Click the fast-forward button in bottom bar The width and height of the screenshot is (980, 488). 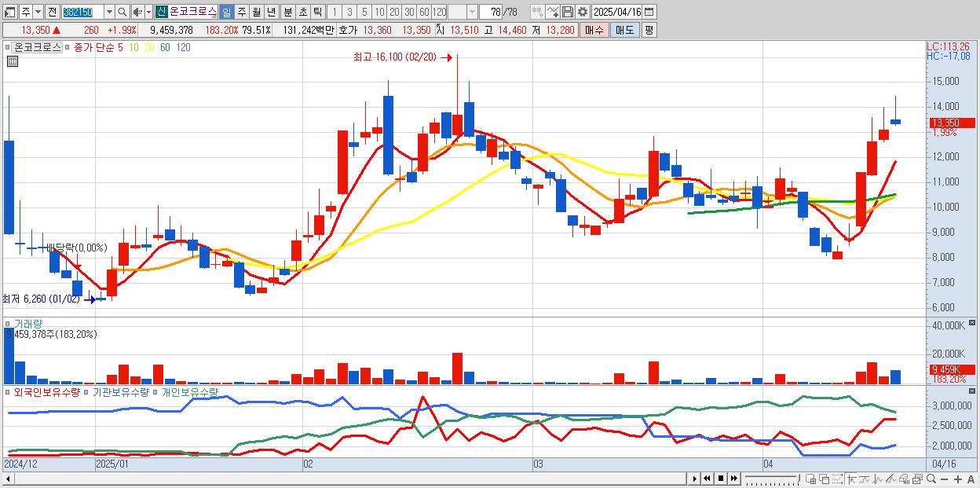(x=733, y=479)
